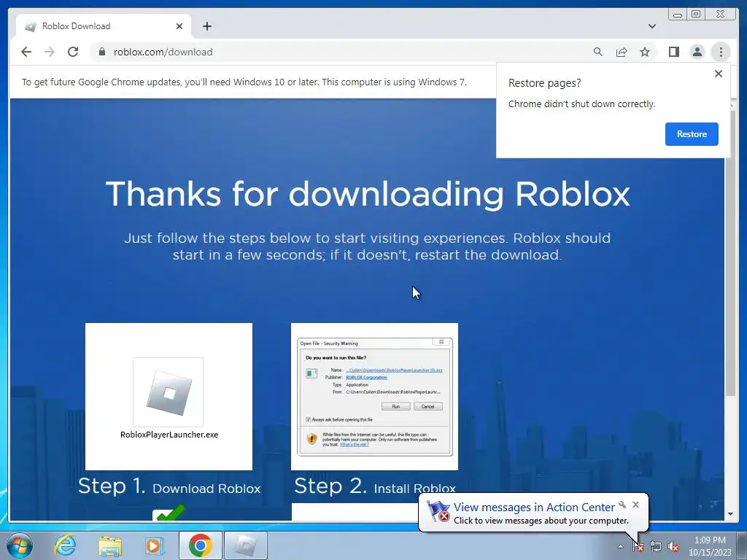Click the Windows 7 Chrome update notice text

click(x=244, y=82)
